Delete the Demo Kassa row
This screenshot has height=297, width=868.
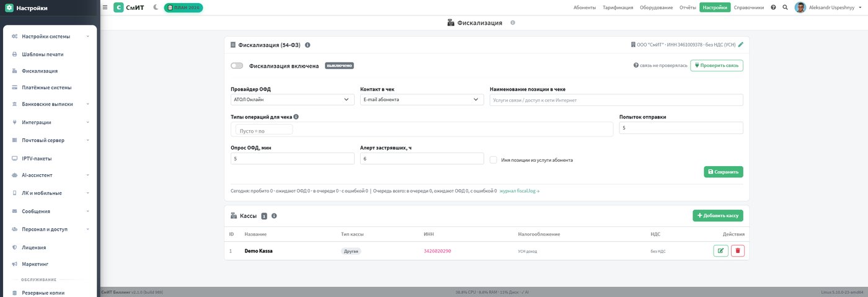[x=738, y=251]
